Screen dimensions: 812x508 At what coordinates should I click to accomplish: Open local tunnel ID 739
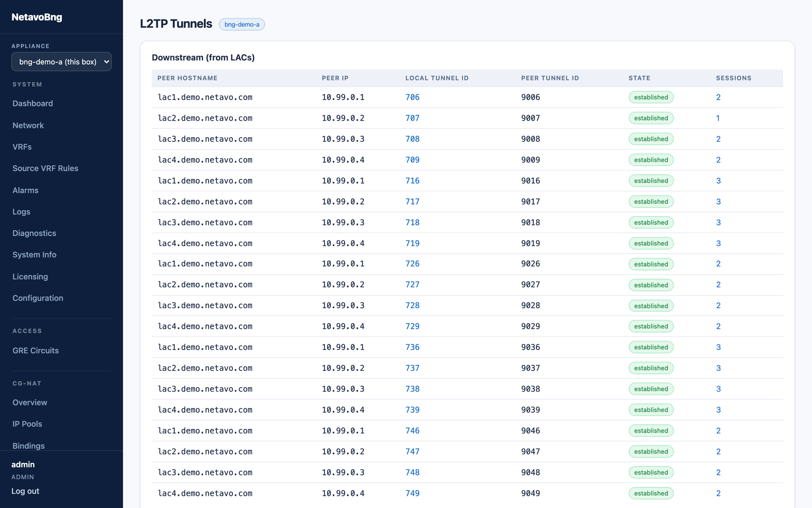click(x=412, y=410)
